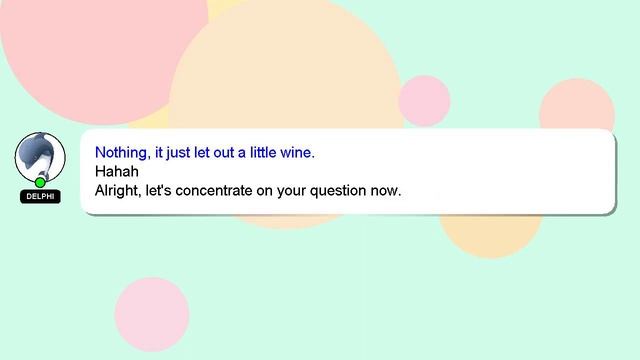This screenshot has height=360, width=640.
Task: Click the orange circle below the bubble
Action: [x=491, y=235]
